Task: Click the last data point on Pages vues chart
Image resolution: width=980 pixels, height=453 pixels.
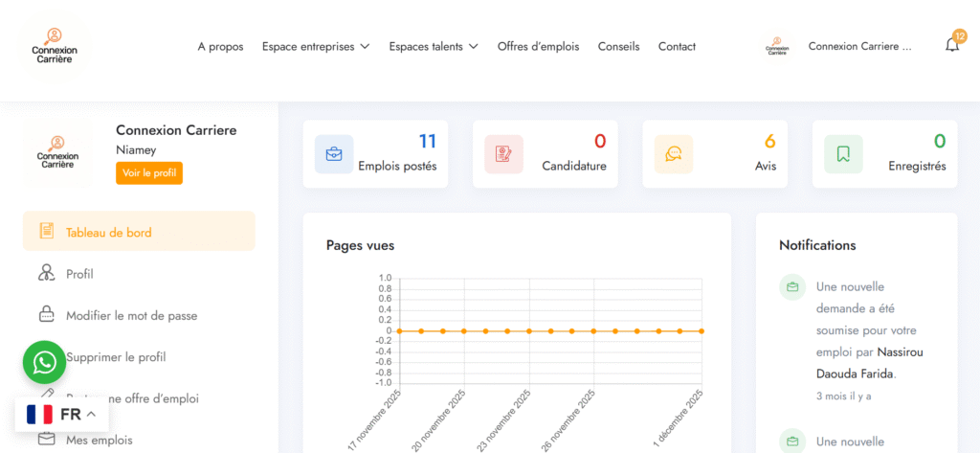Action: pyautogui.click(x=702, y=330)
